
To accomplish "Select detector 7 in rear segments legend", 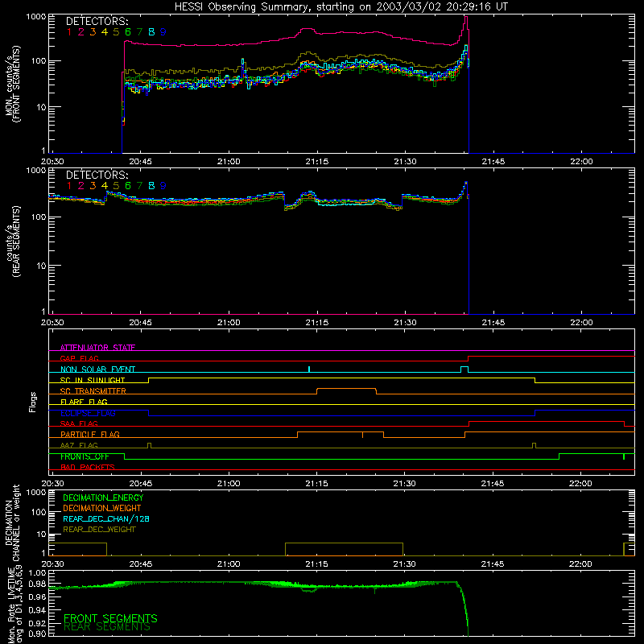I will 139,186.
